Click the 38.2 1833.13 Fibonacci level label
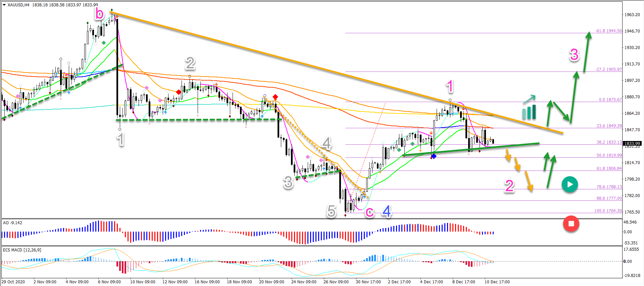This screenshot has width=644, height=286. point(609,142)
